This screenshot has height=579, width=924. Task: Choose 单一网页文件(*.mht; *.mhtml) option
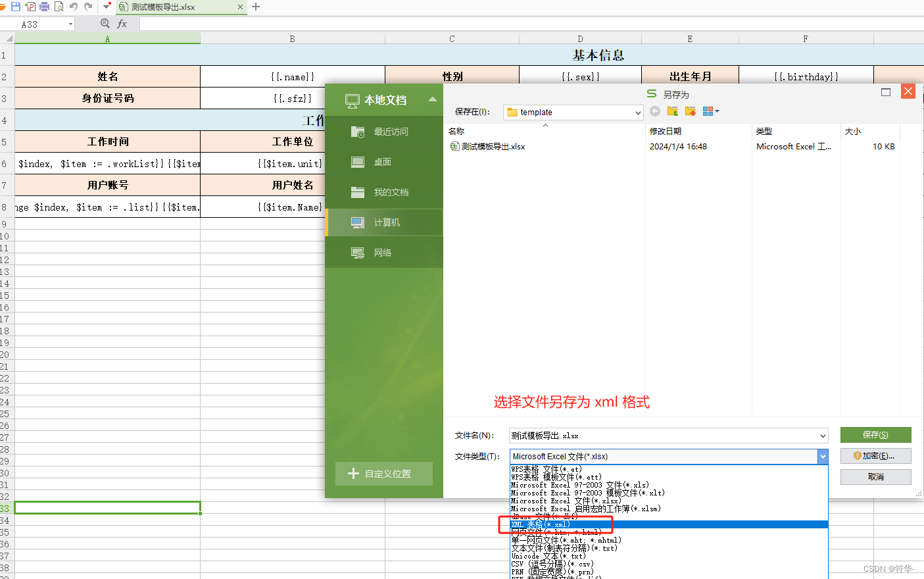(x=669, y=540)
